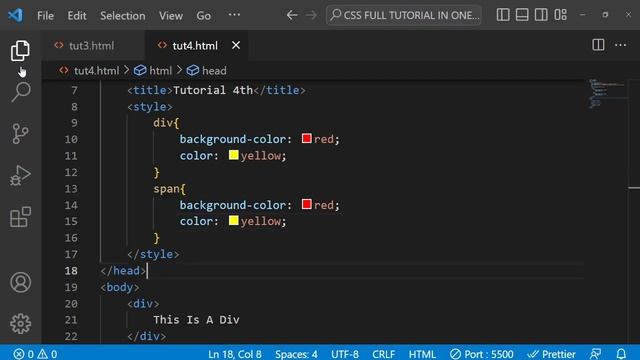Open the Explorer view in activity bar
640x360 pixels.
[20, 51]
